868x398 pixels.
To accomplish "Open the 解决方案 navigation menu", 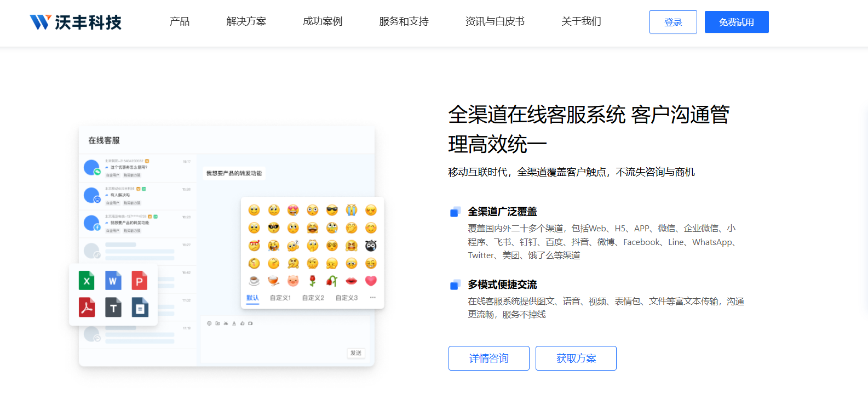I will pos(246,21).
